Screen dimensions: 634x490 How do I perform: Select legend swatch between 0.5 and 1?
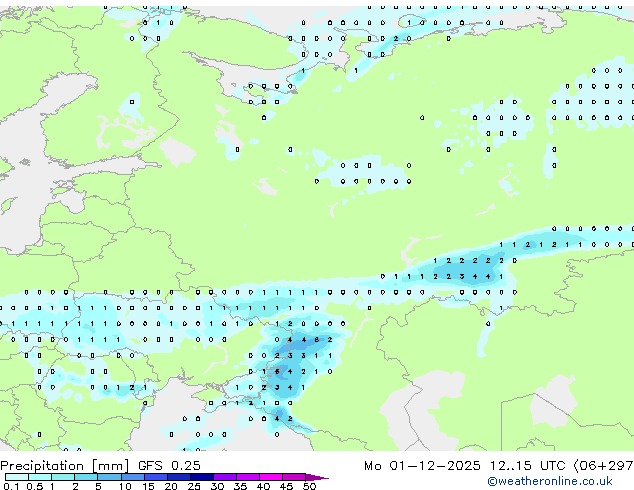40,477
